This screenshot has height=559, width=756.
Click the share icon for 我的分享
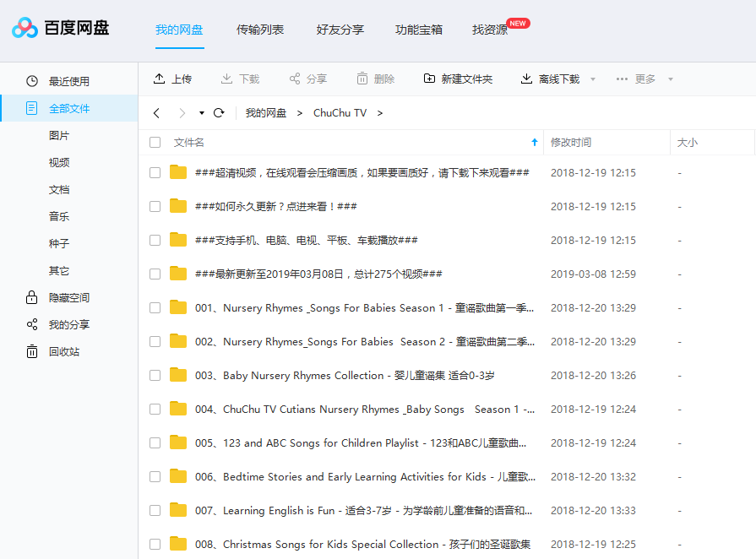[32, 324]
